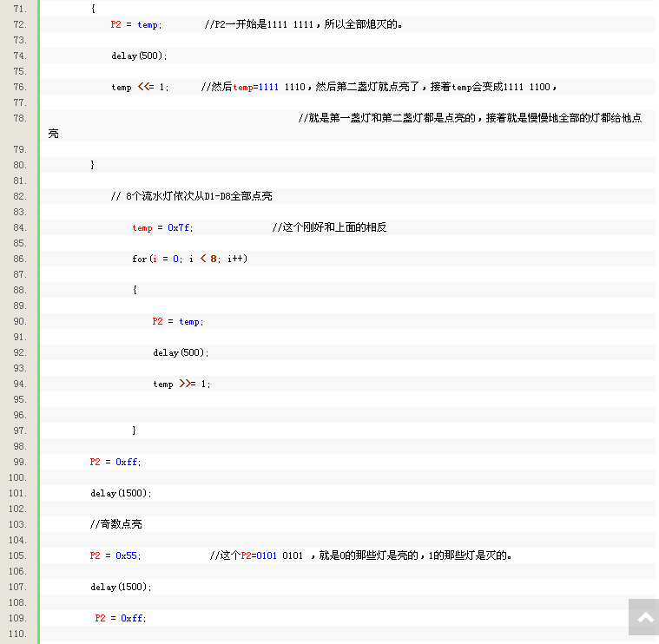Click 'delay(1500);' on line 101

(x=121, y=493)
